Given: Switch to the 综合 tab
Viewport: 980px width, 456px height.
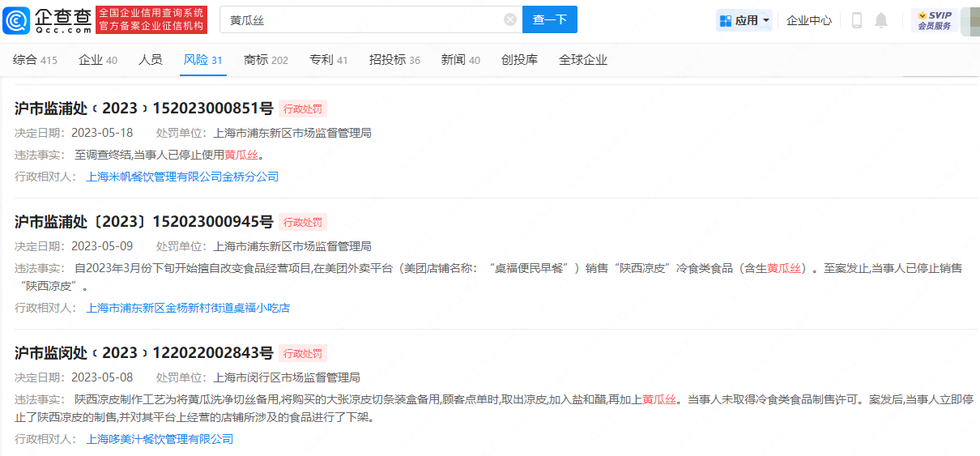Looking at the screenshot, I should click(x=35, y=60).
